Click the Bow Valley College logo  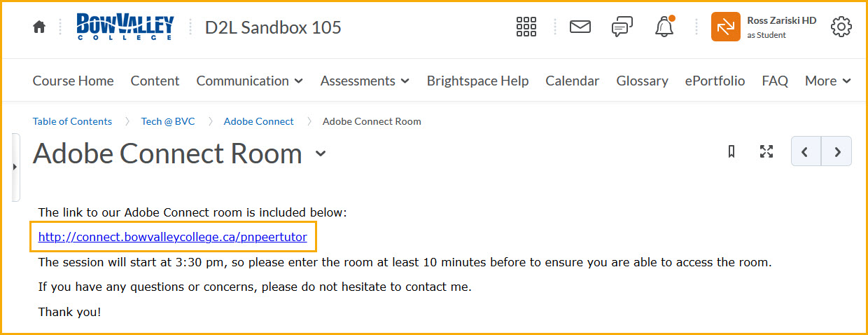coord(125,27)
